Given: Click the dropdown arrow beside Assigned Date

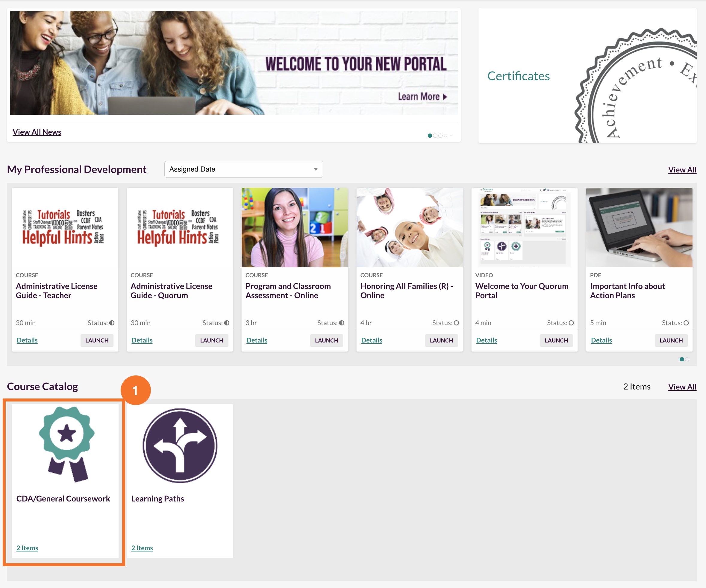Looking at the screenshot, I should point(315,169).
